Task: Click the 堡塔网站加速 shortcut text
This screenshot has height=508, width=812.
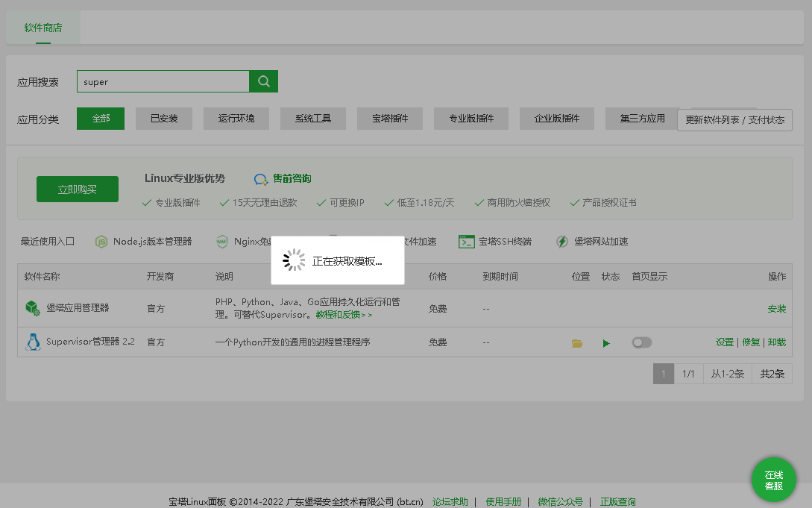Action: tap(601, 242)
